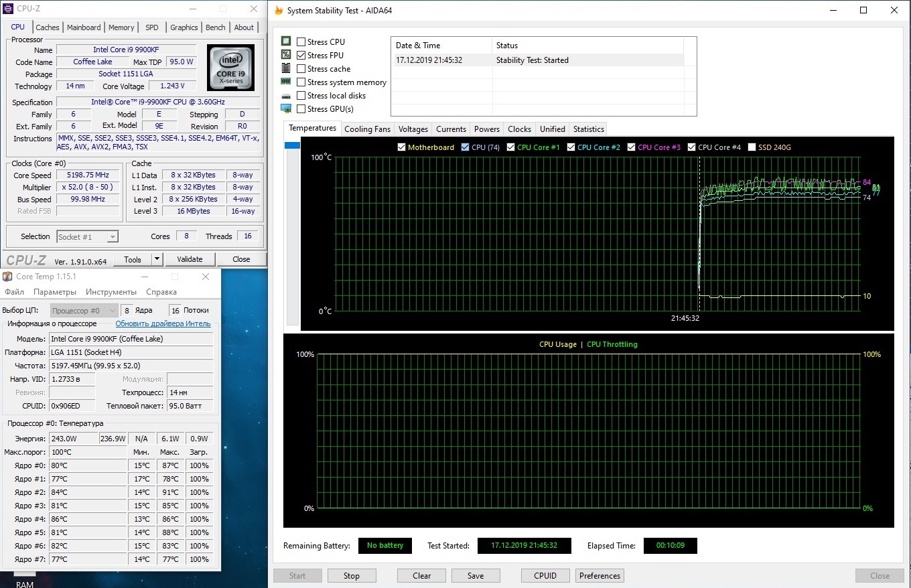The width and height of the screenshot is (911, 588).
Task: Toggle the Motherboard graph checkbox
Action: tap(401, 147)
